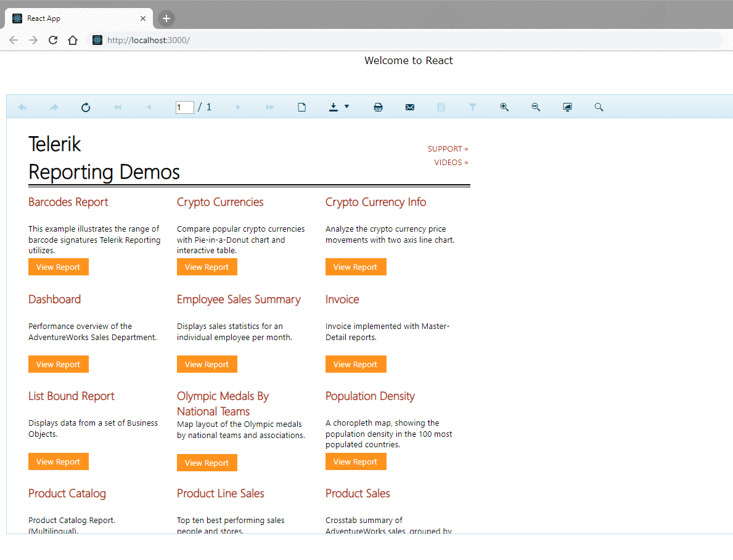Screen dimensions: 733x560
Task: Click the viewer navigate back in history icon
Action: [x=22, y=107]
